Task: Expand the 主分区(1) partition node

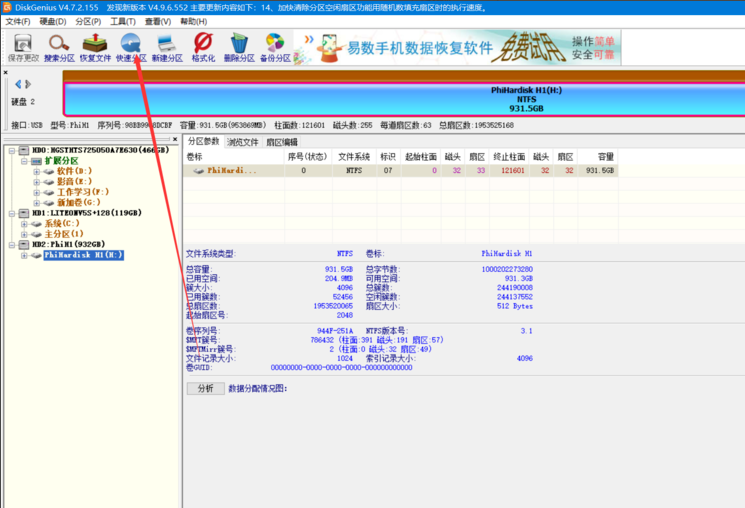Action: [x=24, y=234]
